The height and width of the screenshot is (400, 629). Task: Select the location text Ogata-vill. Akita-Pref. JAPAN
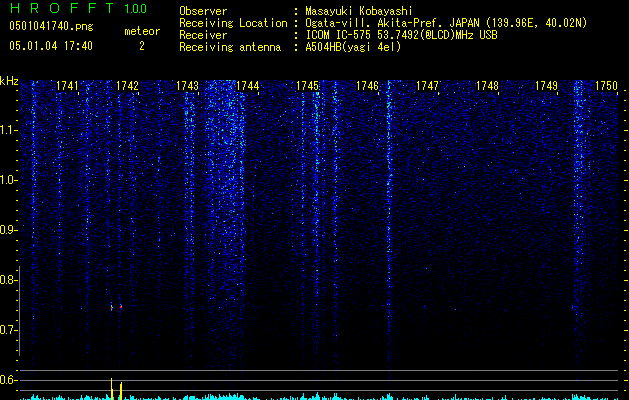click(394, 23)
